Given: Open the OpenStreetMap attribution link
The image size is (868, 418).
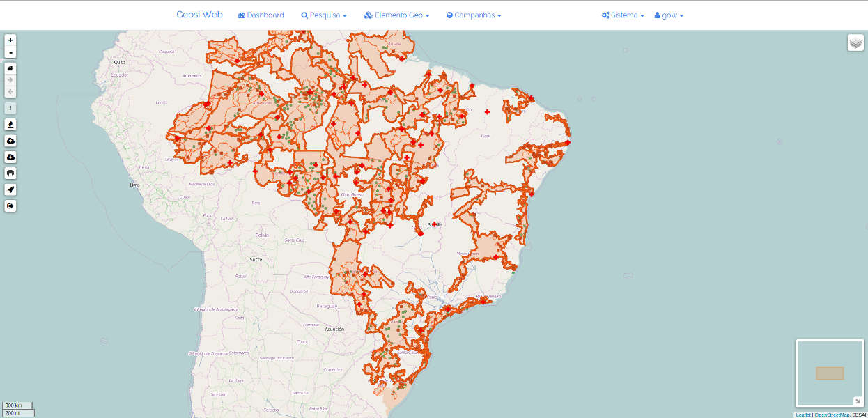Looking at the screenshot, I should point(832,415).
